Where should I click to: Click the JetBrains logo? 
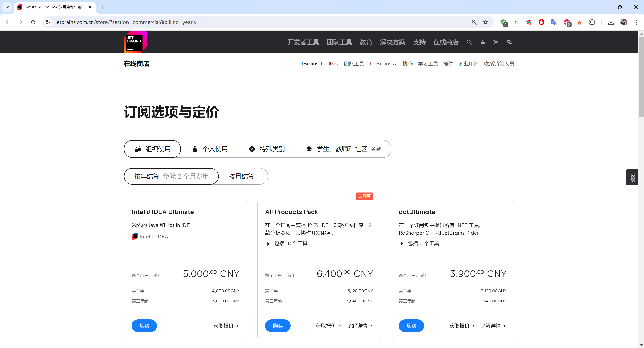click(x=135, y=42)
